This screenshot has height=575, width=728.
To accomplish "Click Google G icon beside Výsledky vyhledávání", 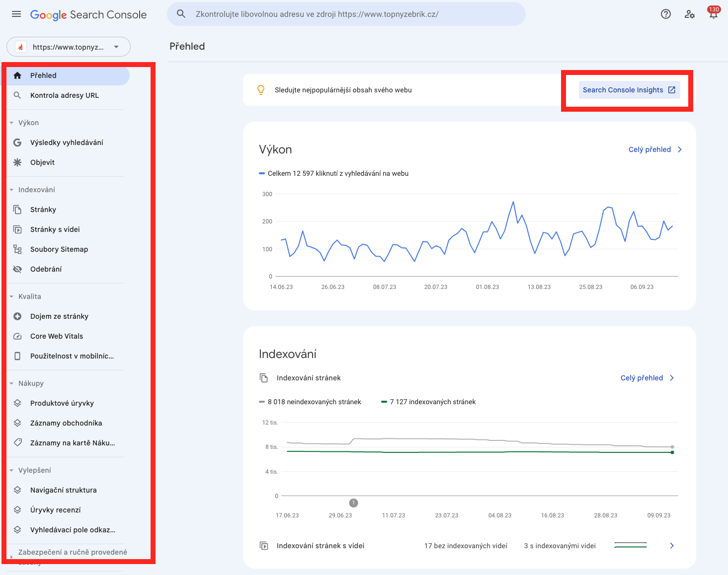I will [17, 143].
